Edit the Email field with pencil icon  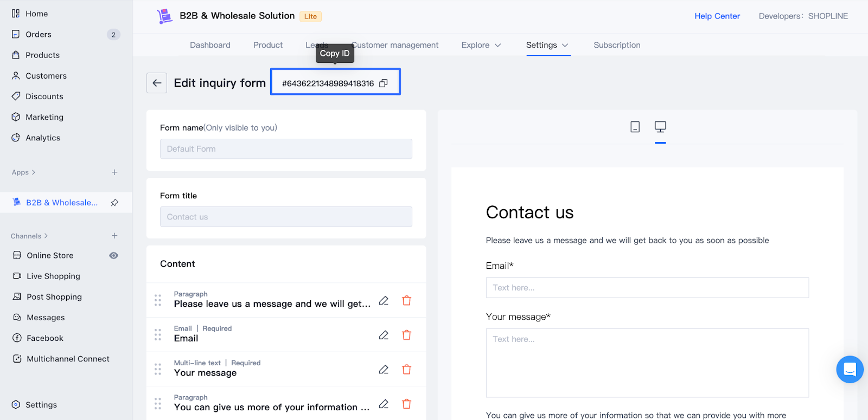384,335
